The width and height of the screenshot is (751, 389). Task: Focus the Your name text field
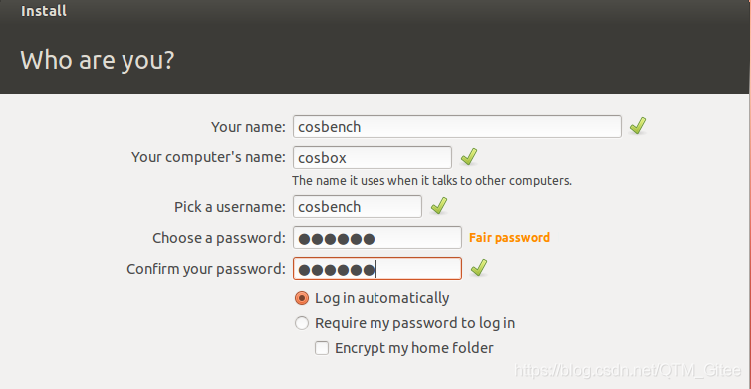click(457, 126)
